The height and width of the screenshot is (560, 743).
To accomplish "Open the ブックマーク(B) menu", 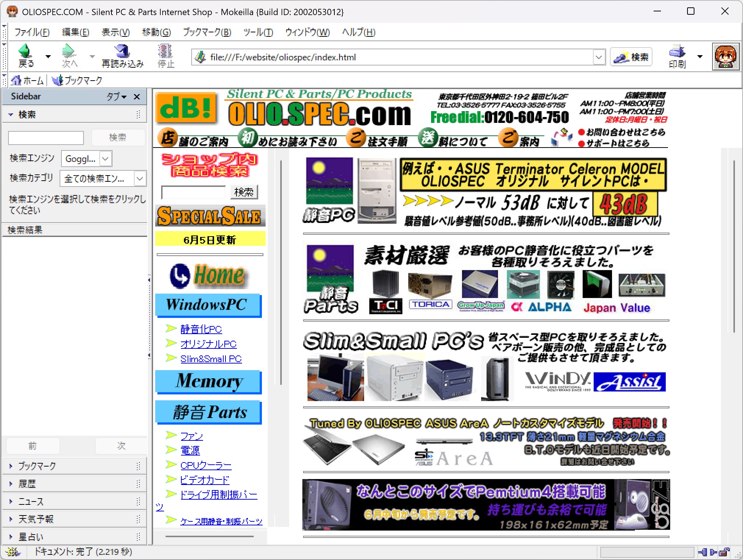I will tap(207, 32).
